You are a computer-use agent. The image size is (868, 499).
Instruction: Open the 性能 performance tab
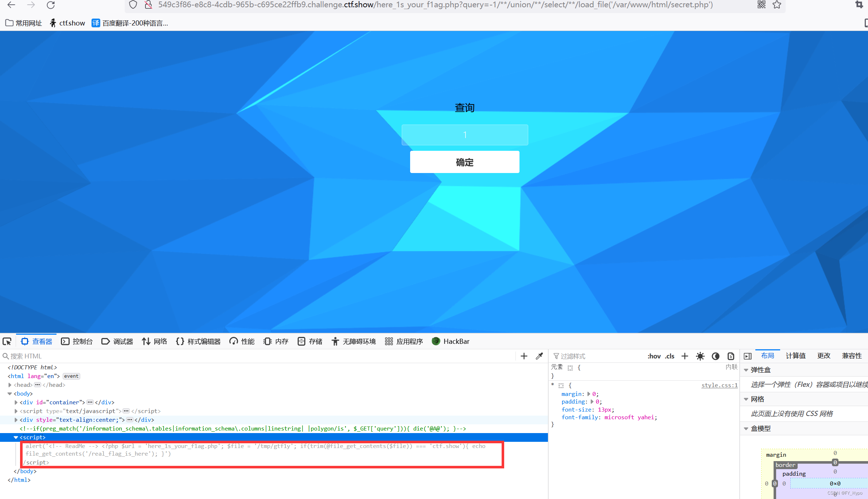point(242,341)
